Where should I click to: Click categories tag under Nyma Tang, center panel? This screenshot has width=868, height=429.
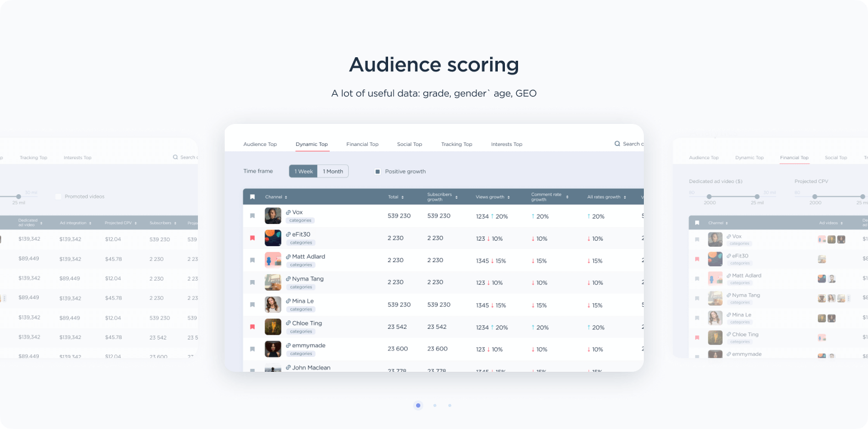pyautogui.click(x=301, y=287)
